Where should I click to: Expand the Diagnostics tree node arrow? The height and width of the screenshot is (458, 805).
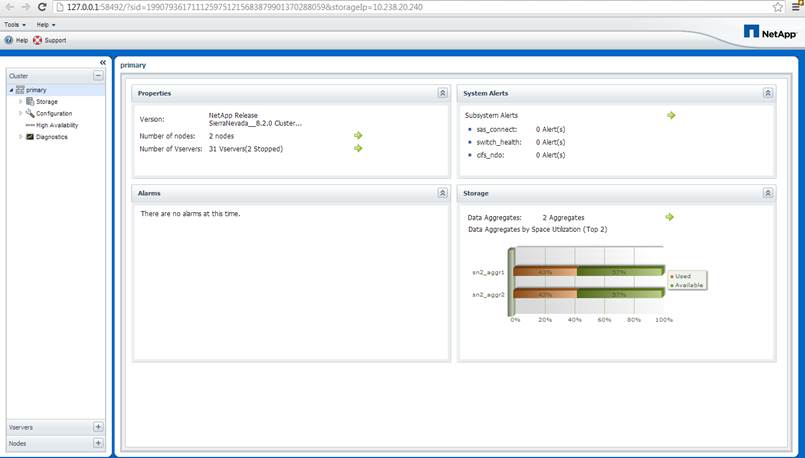coord(21,137)
